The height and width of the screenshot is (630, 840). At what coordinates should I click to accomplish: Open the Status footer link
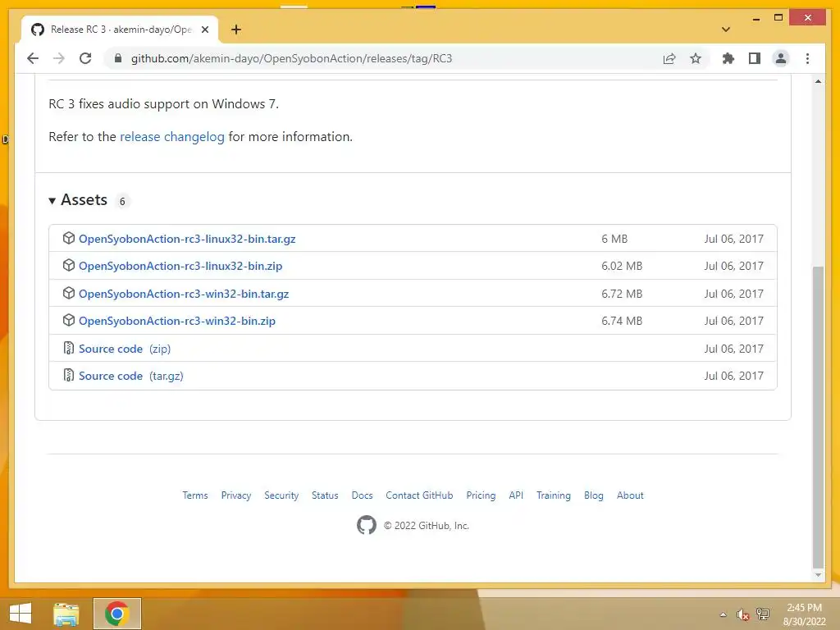click(x=325, y=495)
